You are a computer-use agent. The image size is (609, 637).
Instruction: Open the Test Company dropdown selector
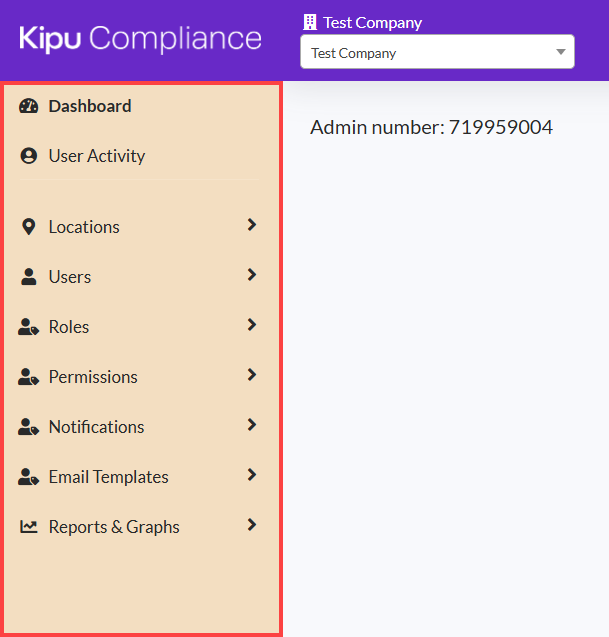pyautogui.click(x=437, y=53)
